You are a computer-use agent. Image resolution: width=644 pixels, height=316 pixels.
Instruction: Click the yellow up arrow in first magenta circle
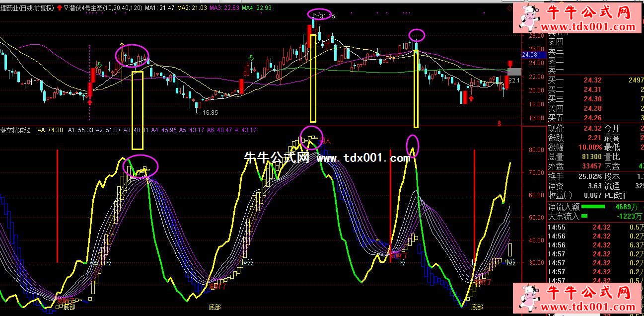(122, 46)
